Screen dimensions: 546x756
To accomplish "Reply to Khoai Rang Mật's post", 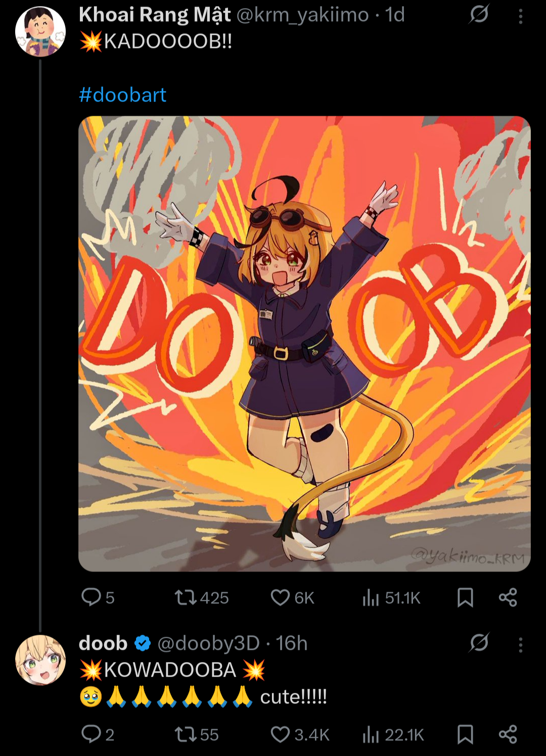I will tap(92, 597).
